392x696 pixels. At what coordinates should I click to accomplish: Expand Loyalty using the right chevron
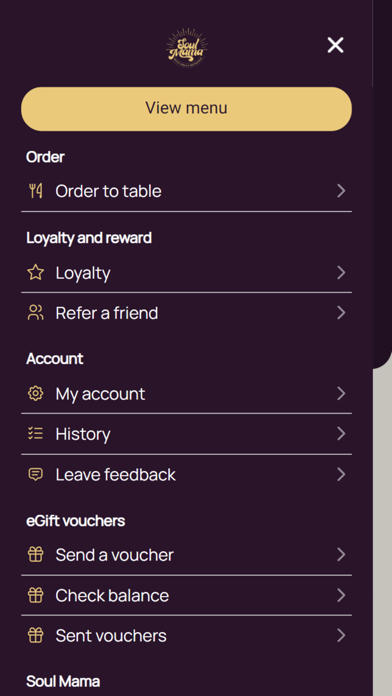click(341, 273)
